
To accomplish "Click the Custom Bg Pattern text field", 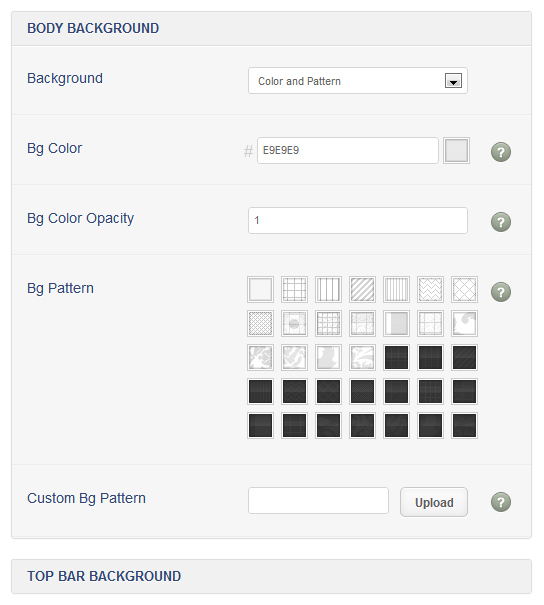I will click(x=318, y=500).
